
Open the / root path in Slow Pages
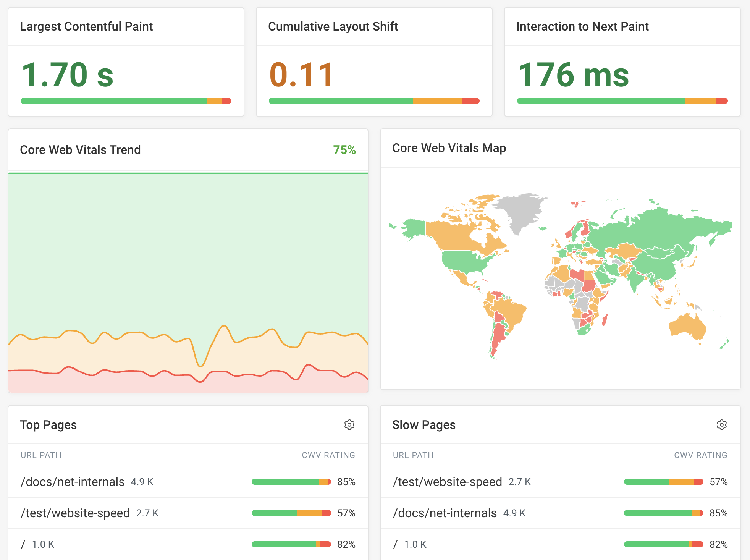coord(395,544)
